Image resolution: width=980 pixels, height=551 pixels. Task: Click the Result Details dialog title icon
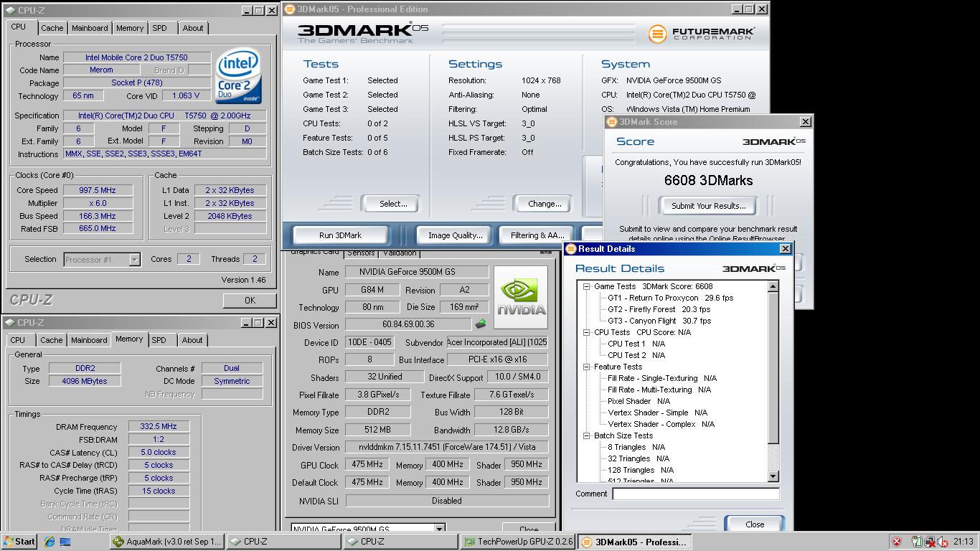[x=571, y=249]
